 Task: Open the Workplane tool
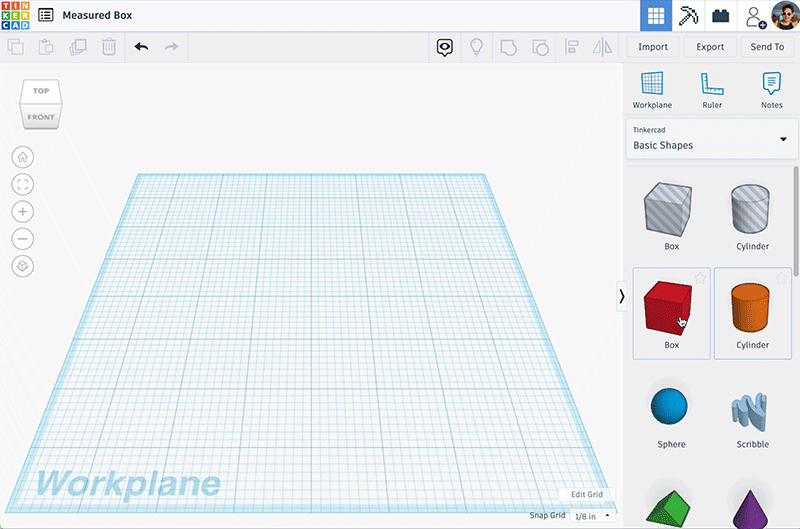652,90
